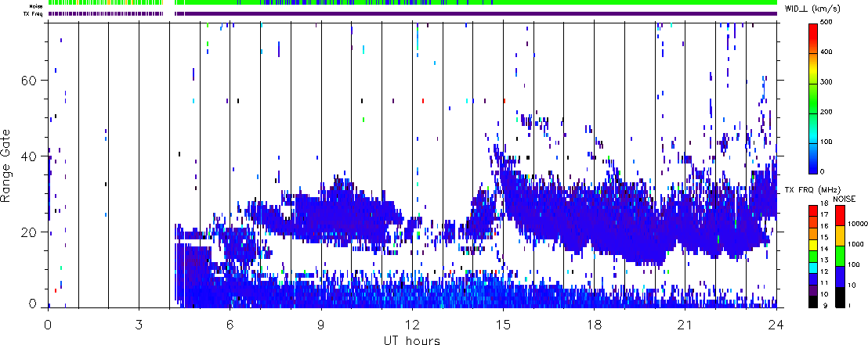Click the "0" tick on the UT hours axis

tap(48, 325)
